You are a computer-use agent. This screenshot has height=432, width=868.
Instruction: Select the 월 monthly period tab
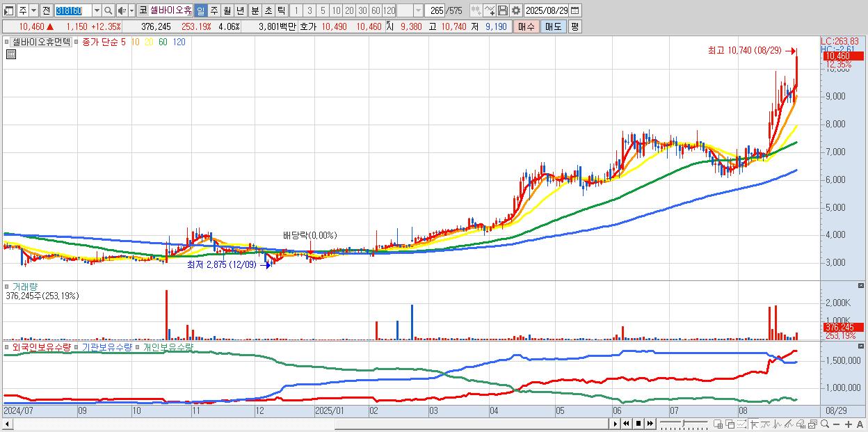coord(227,10)
